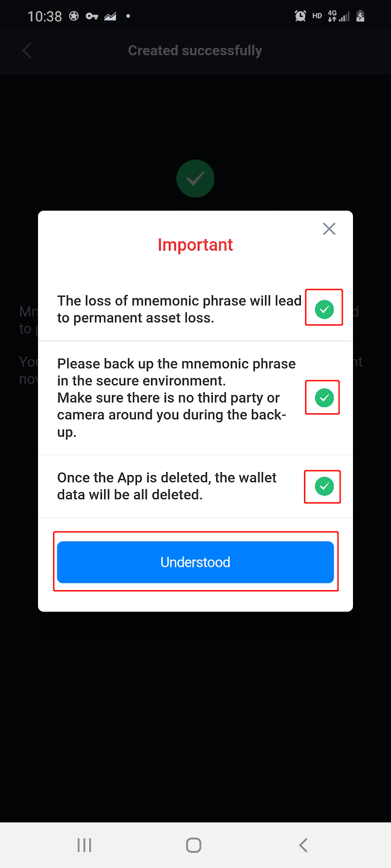Screen dimensions: 391x868
Task: Go to the Android home screen
Action: 194,845
